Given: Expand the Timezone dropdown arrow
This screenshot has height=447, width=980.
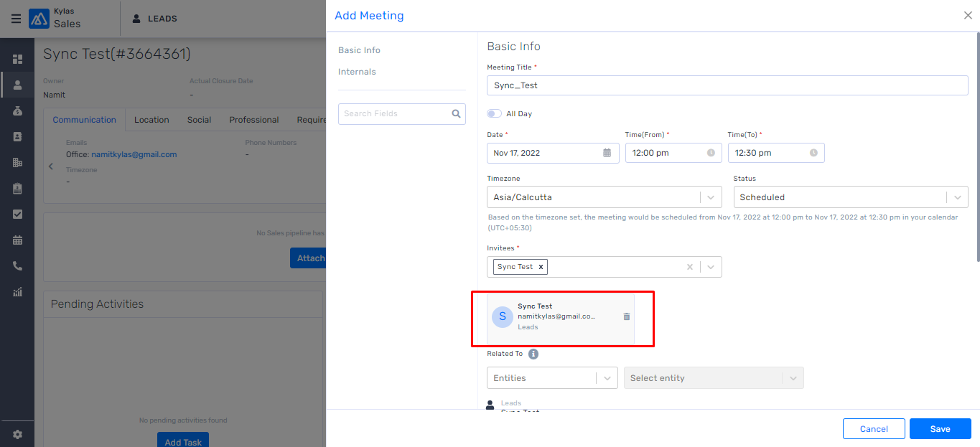Looking at the screenshot, I should (711, 197).
